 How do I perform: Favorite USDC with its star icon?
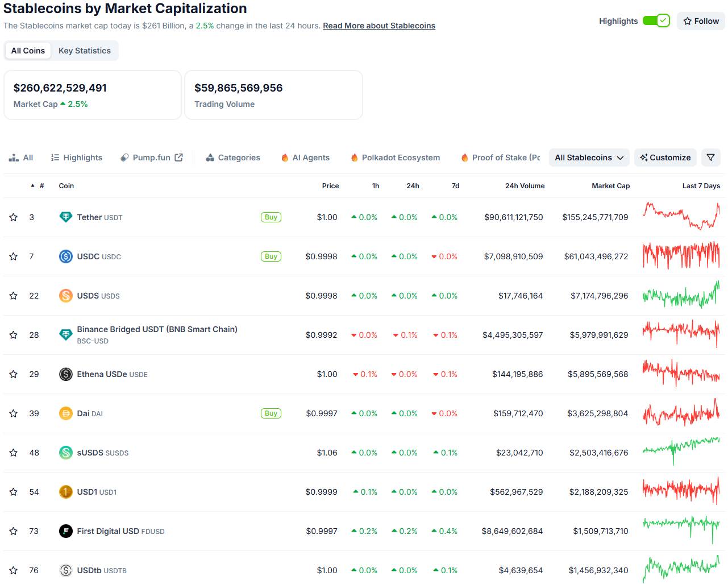(x=13, y=256)
